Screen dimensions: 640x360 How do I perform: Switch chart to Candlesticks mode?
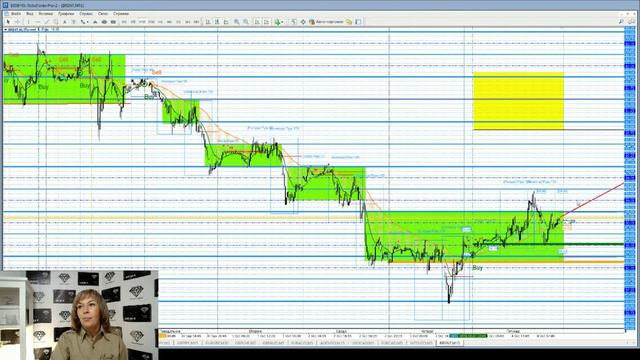click(x=217, y=22)
